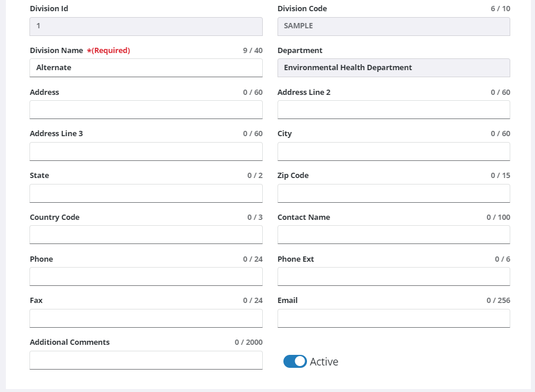Click the Phone Ext field
This screenshot has width=535, height=392.
394,276
